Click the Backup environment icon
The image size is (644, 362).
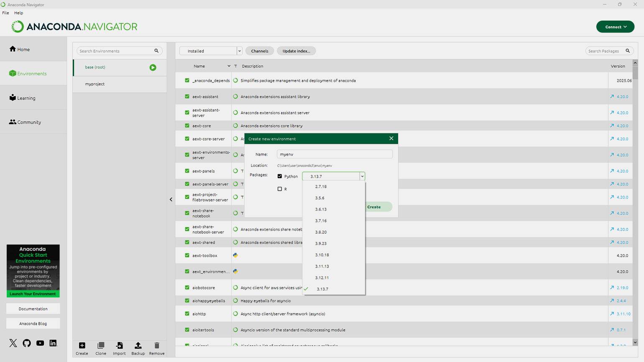pos(138,346)
